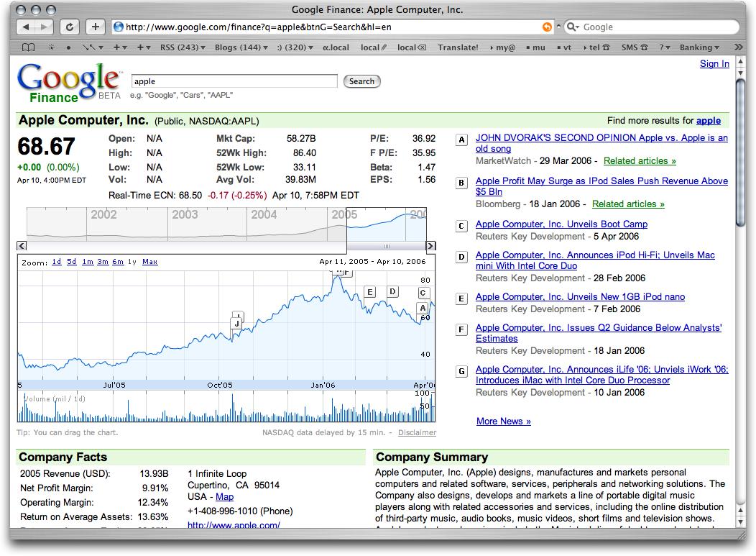Select news marker J on the chart
The height and width of the screenshot is (556, 756).
point(236,324)
